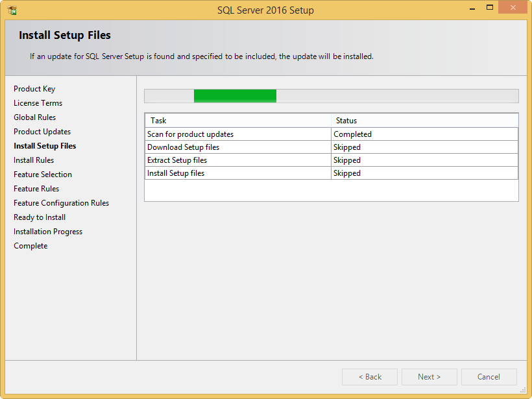Select the License Terms step
Viewport: 532px width, 399px height.
point(38,103)
